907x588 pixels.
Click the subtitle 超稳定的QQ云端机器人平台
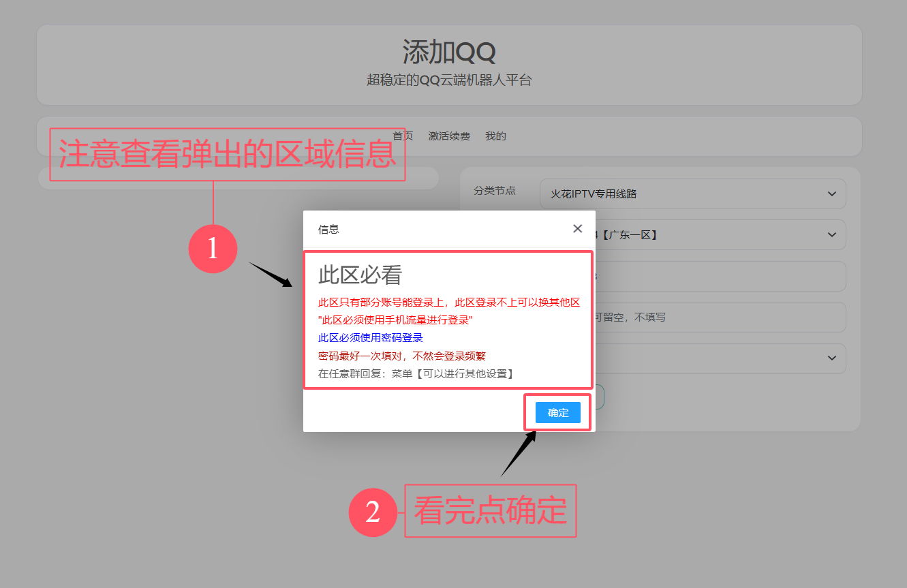[x=449, y=80]
